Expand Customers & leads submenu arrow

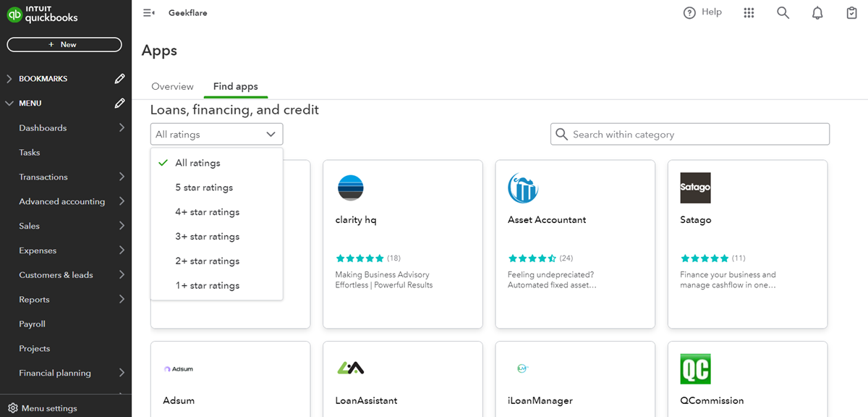click(122, 274)
